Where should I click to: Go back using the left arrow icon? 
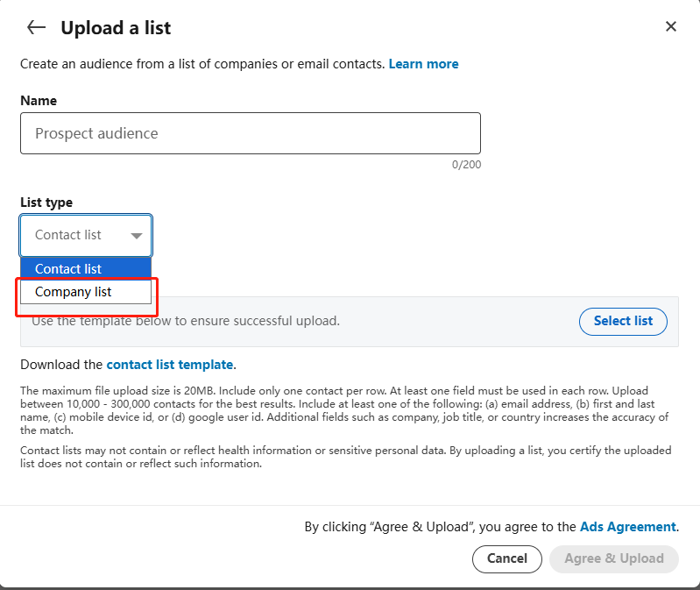tap(36, 27)
